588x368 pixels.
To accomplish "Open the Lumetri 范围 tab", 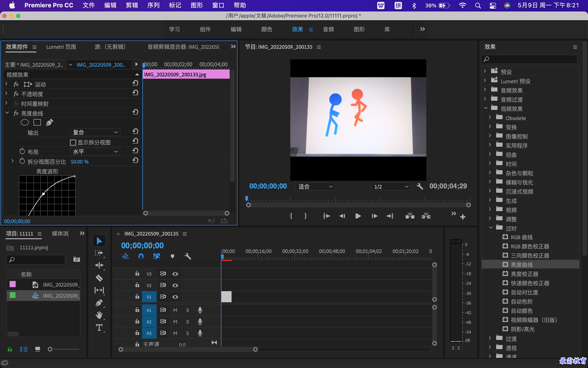I will pos(61,47).
